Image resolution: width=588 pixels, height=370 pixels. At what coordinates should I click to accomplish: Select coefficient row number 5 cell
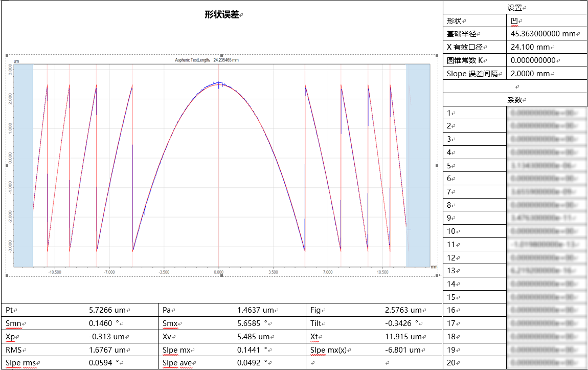coord(474,166)
